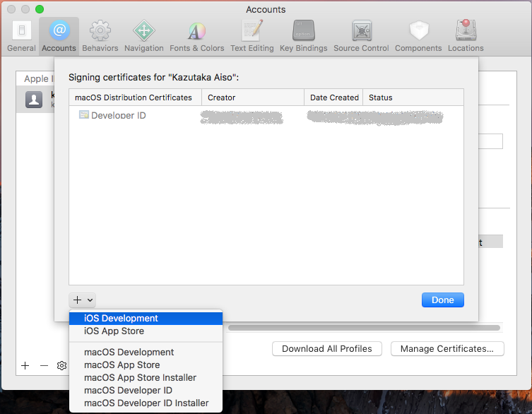The image size is (532, 414).
Task: Open the Locations preferences pane
Action: pyautogui.click(x=466, y=36)
